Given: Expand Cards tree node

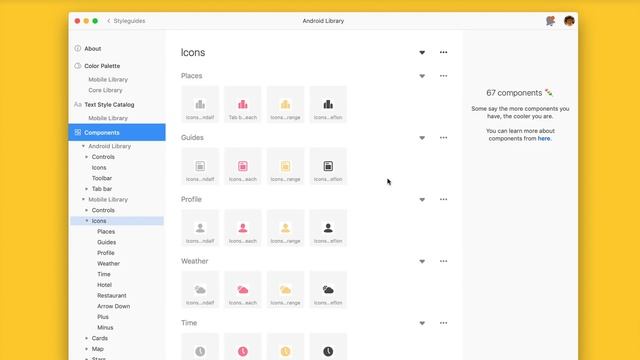Looking at the screenshot, I should [87, 338].
